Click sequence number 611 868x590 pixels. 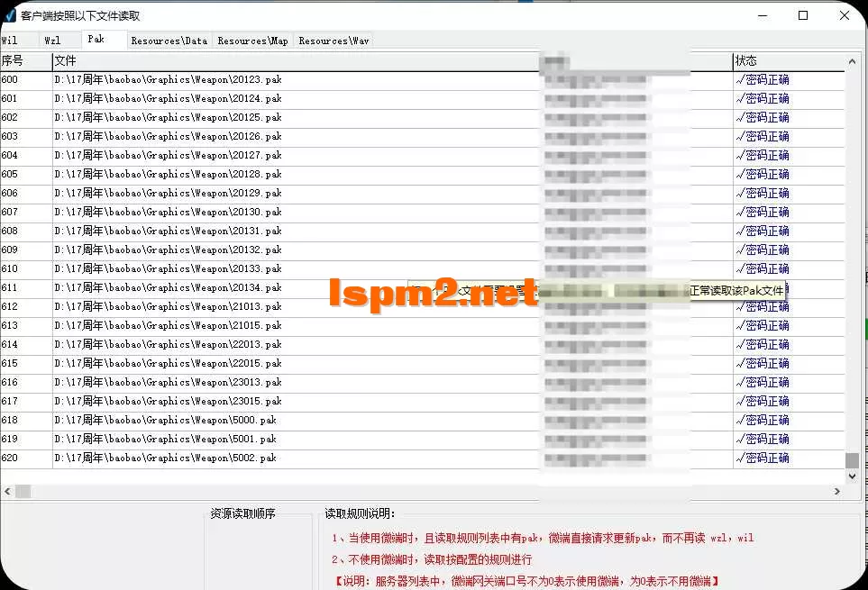9,287
